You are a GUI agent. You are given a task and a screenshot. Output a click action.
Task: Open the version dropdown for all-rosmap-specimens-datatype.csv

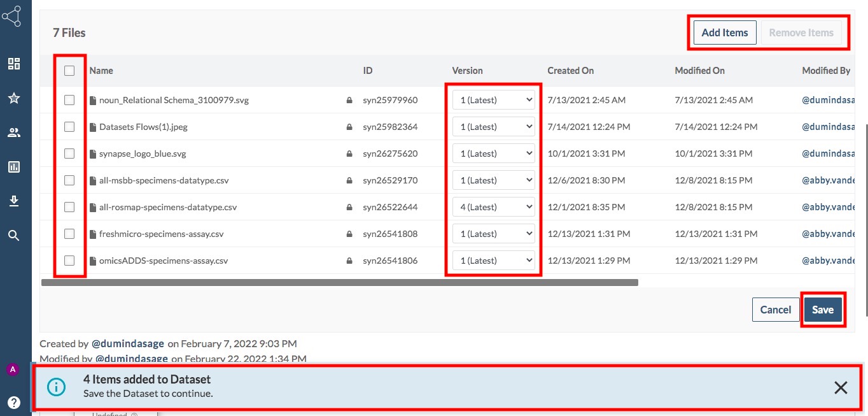pyautogui.click(x=493, y=206)
